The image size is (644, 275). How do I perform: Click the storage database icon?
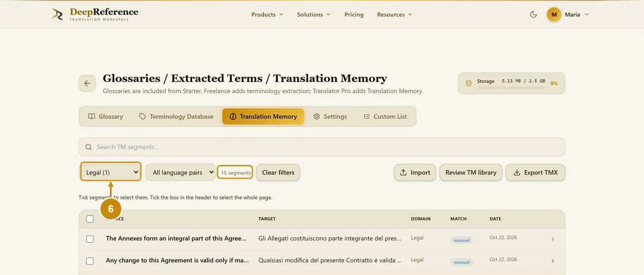[469, 83]
